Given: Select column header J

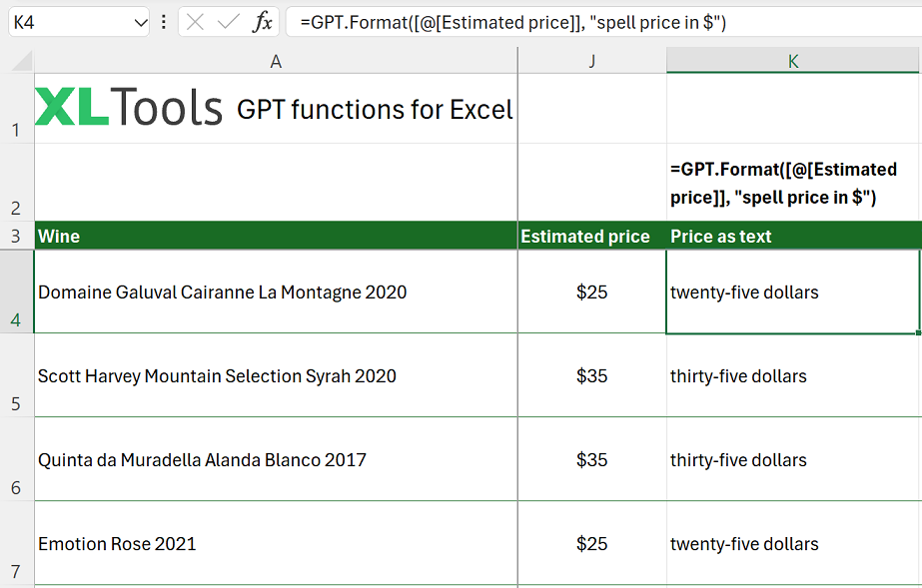Looking at the screenshot, I should [x=591, y=61].
